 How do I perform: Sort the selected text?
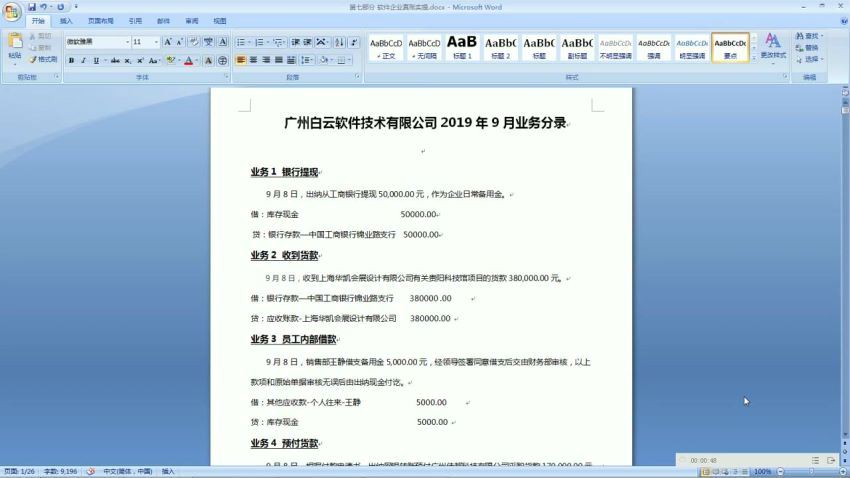(x=339, y=42)
